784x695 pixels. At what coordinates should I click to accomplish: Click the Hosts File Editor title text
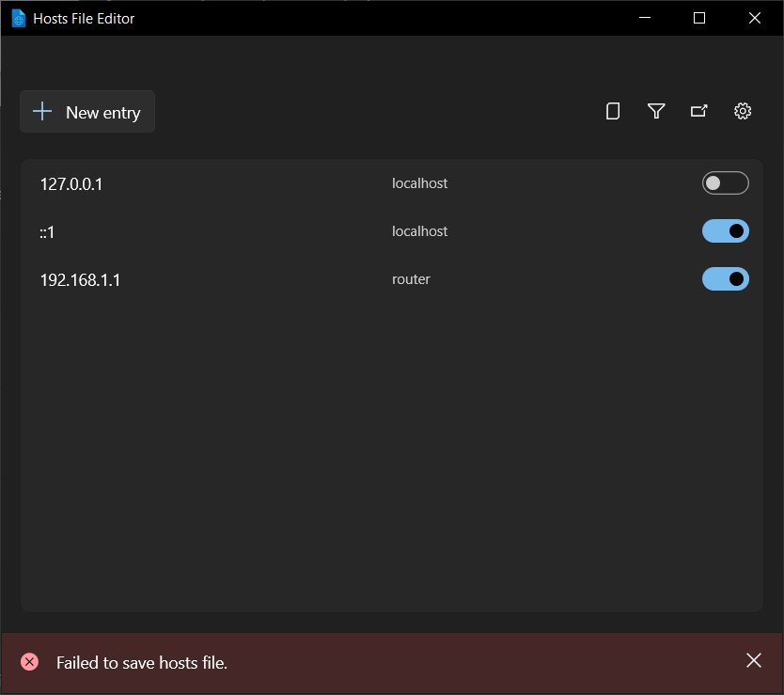(x=82, y=18)
